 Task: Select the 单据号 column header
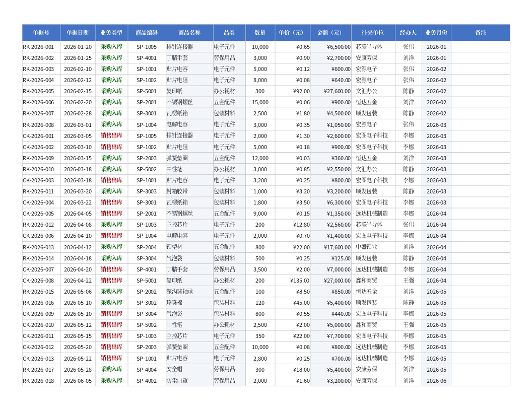[x=41, y=33]
